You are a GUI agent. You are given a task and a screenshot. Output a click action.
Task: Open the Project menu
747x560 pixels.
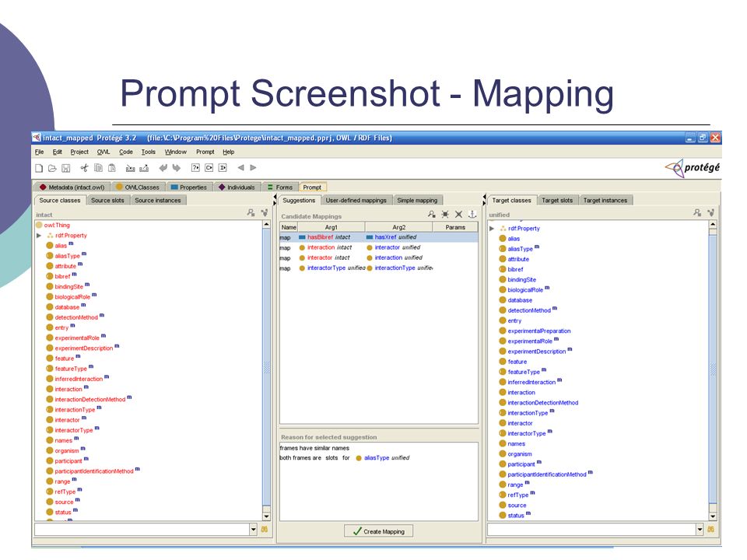coord(79,152)
